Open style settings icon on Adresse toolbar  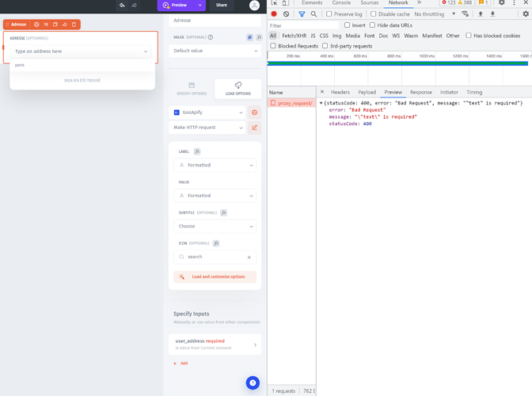(36, 25)
